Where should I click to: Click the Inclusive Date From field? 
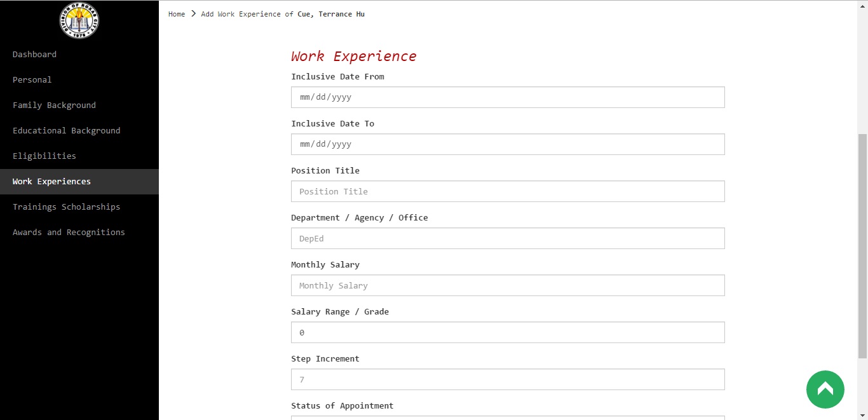point(508,97)
